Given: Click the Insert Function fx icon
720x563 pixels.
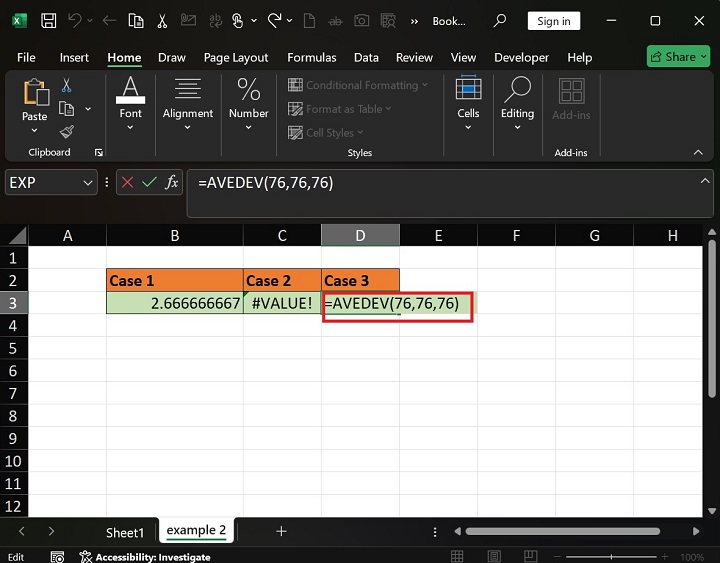Looking at the screenshot, I should click(x=172, y=182).
